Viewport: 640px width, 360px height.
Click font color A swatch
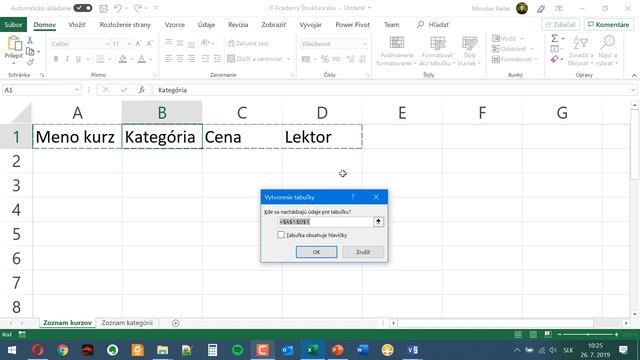[142, 59]
